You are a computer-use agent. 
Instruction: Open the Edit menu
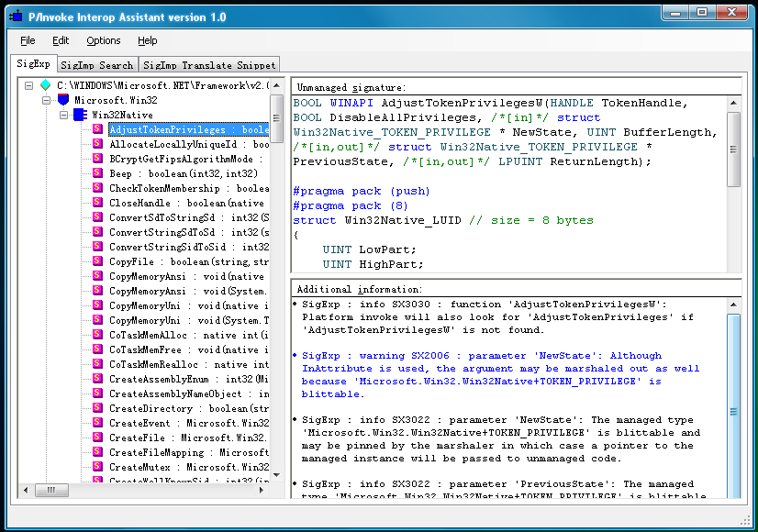(x=61, y=40)
